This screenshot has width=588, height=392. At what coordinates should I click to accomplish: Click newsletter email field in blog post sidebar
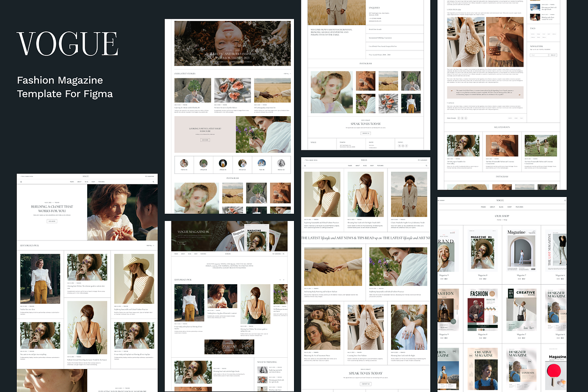coord(539,55)
